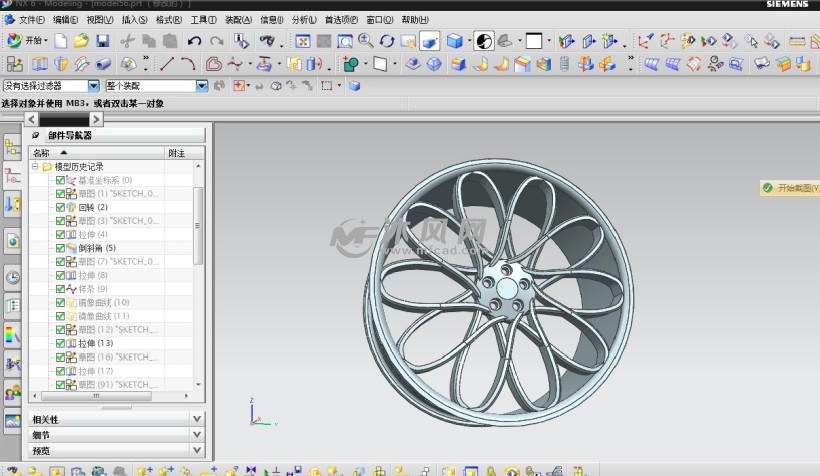Select the shaded cube rendering style icon
820x476 pixels.
pos(454,41)
